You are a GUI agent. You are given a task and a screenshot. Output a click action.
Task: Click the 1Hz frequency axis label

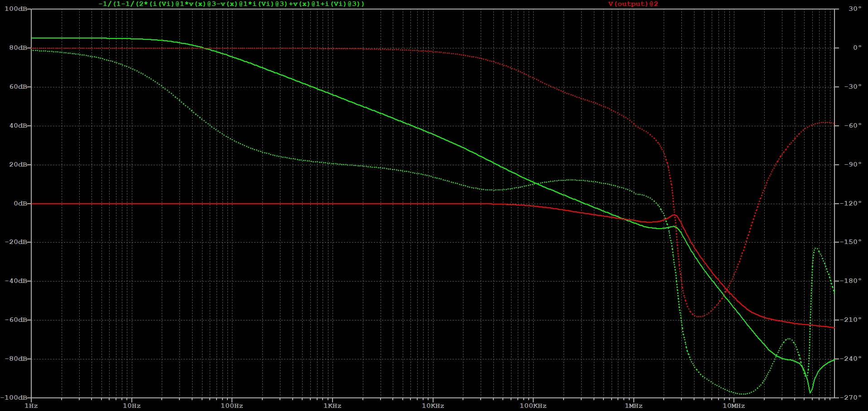[31, 406]
